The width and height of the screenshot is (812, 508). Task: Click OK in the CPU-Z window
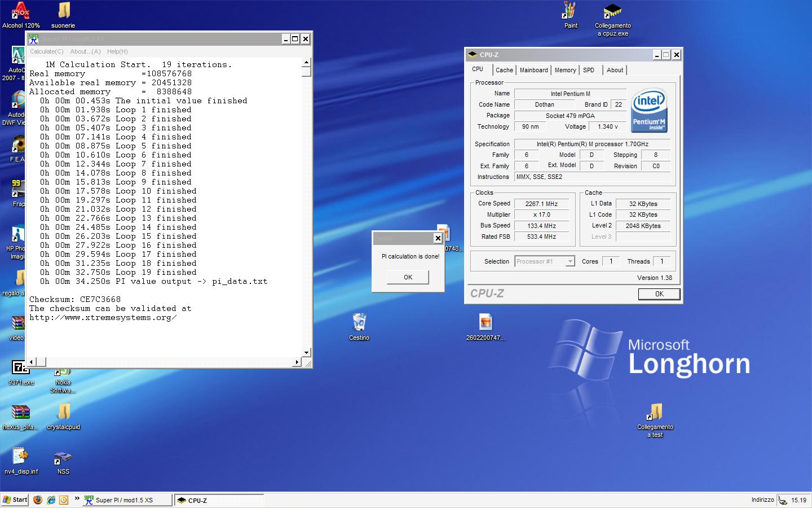659,294
